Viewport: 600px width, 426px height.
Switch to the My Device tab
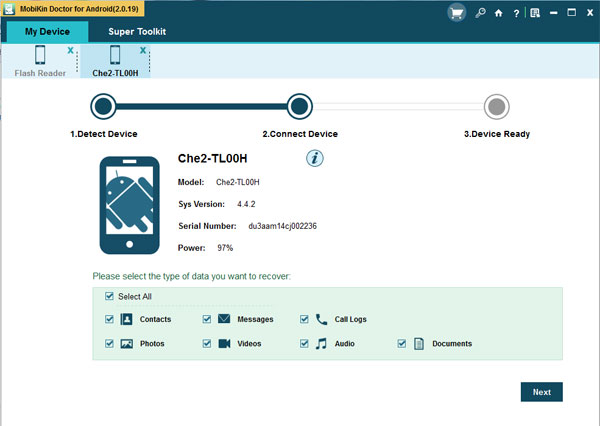(x=47, y=31)
